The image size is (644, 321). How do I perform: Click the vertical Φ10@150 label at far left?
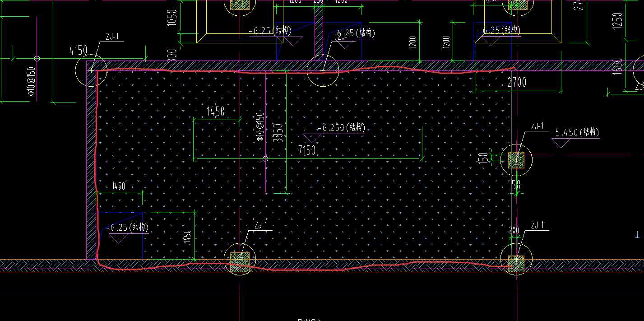coord(31,82)
